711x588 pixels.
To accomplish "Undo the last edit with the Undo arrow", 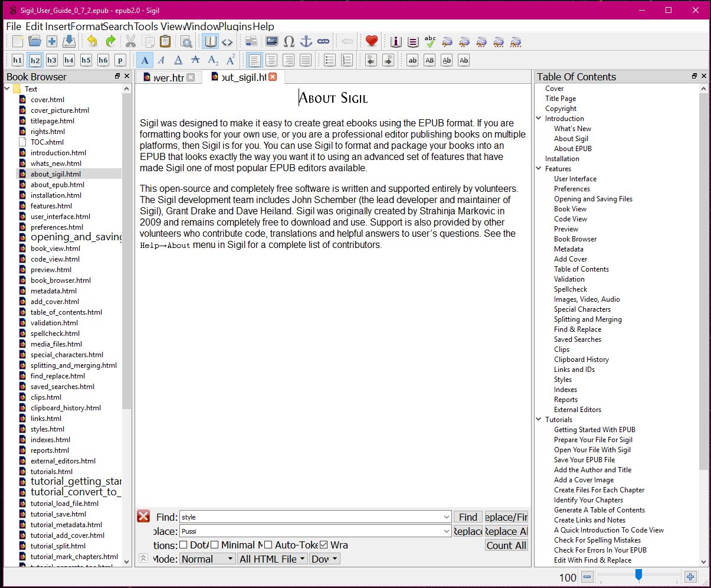I will (92, 41).
